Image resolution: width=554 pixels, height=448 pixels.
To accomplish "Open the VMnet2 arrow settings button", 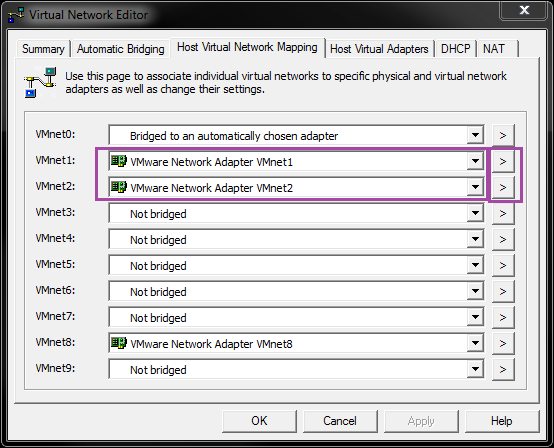I will point(503,187).
